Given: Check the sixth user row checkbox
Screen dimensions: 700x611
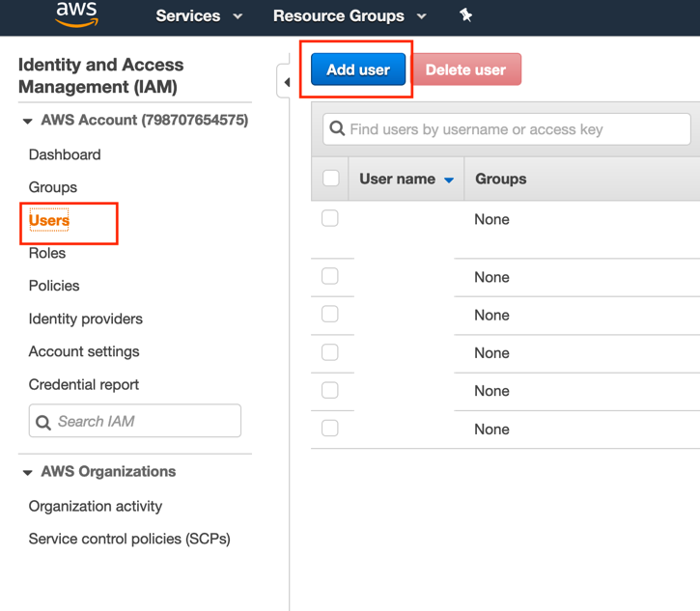Looking at the screenshot, I should (x=330, y=428).
